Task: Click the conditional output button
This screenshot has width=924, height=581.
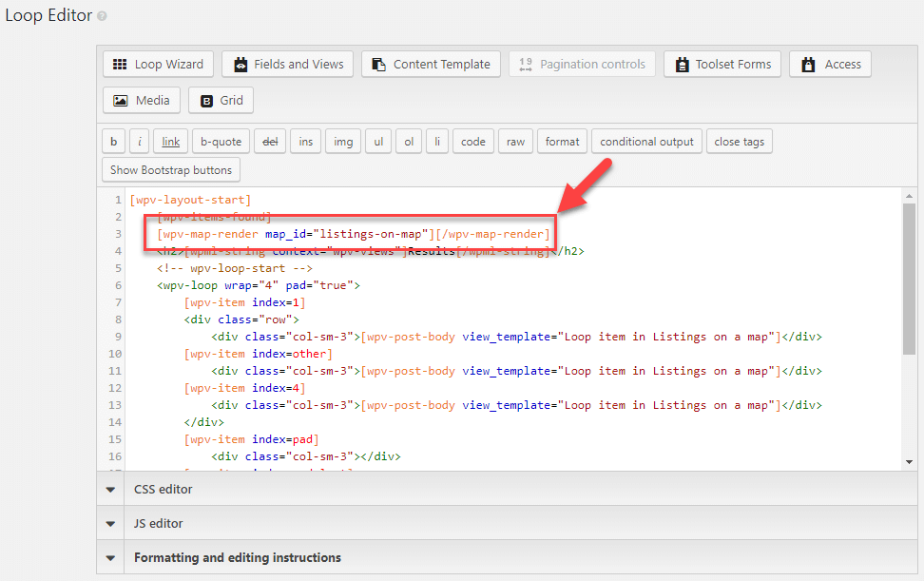Action: point(646,142)
